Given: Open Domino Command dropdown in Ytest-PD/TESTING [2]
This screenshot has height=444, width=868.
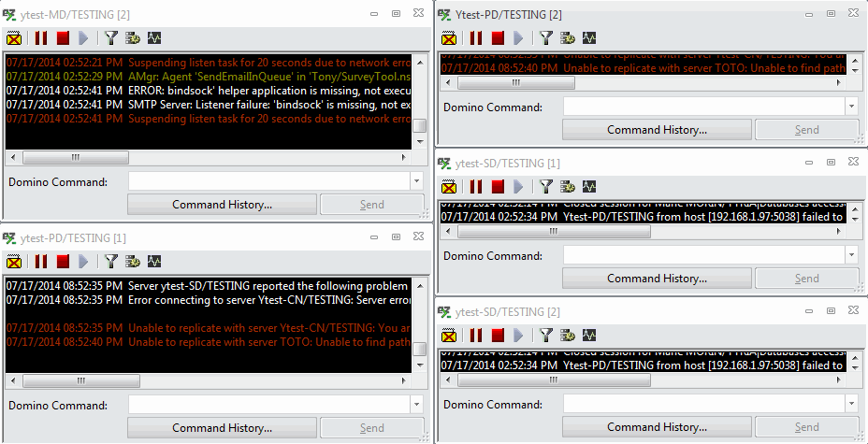Looking at the screenshot, I should [850, 107].
